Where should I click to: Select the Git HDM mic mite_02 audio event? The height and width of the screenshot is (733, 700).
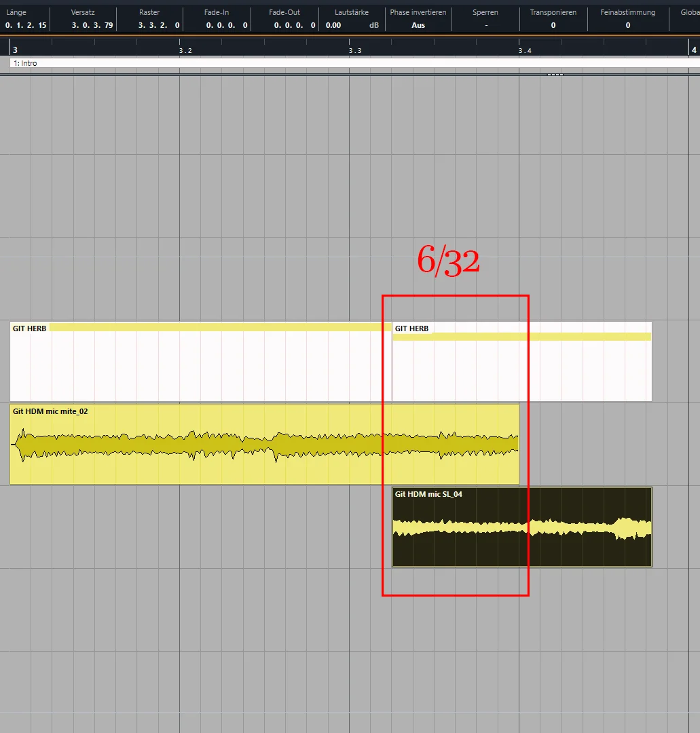tap(264, 444)
